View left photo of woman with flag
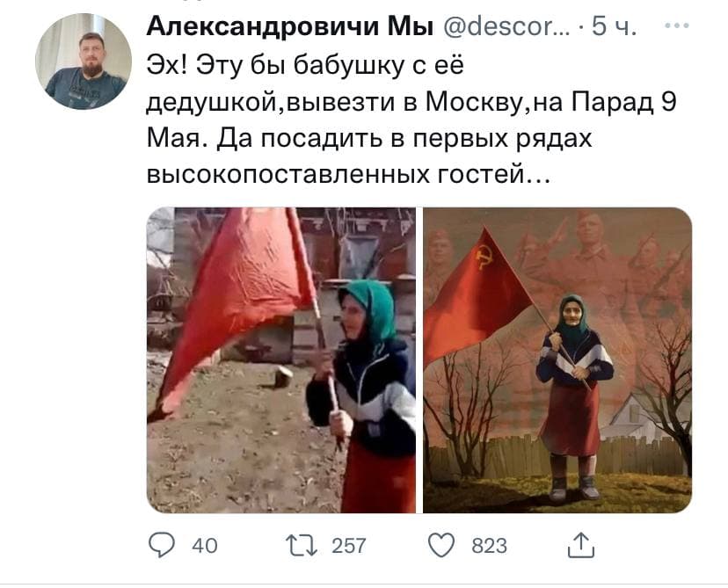 281,360
